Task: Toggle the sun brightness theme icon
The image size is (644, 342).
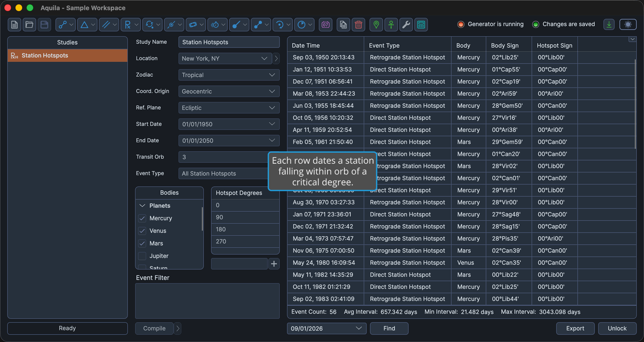Action: tap(628, 25)
